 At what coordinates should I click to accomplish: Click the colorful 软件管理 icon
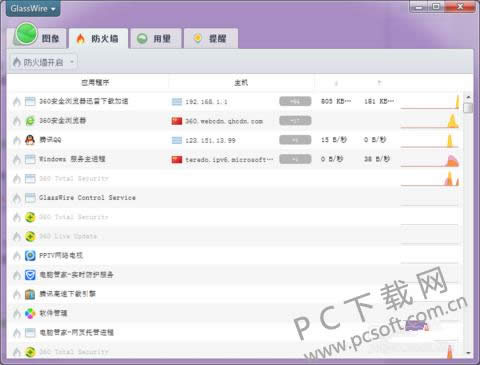click(30, 313)
